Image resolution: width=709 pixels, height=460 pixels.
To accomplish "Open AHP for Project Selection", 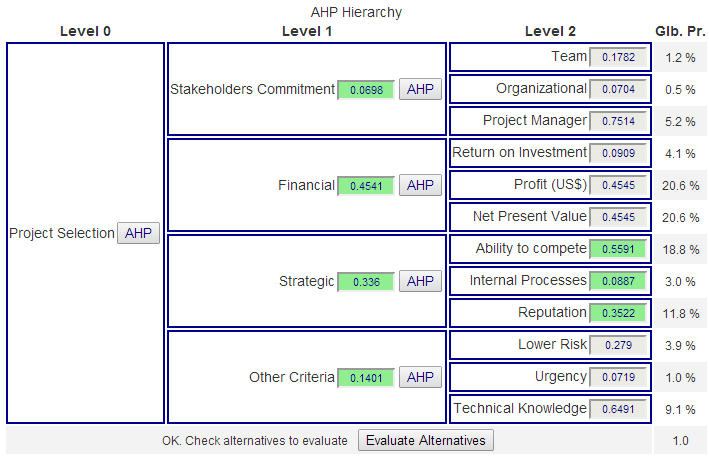I will (138, 233).
